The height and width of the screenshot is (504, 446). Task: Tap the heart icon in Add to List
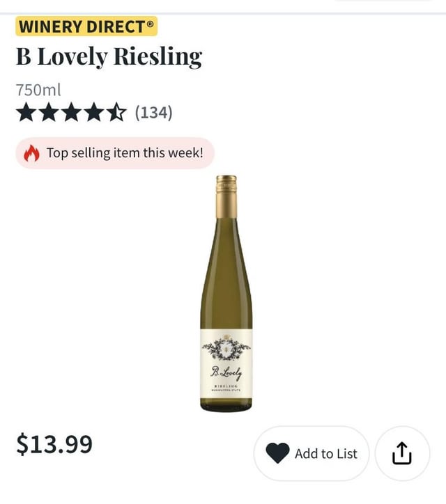coord(277,454)
